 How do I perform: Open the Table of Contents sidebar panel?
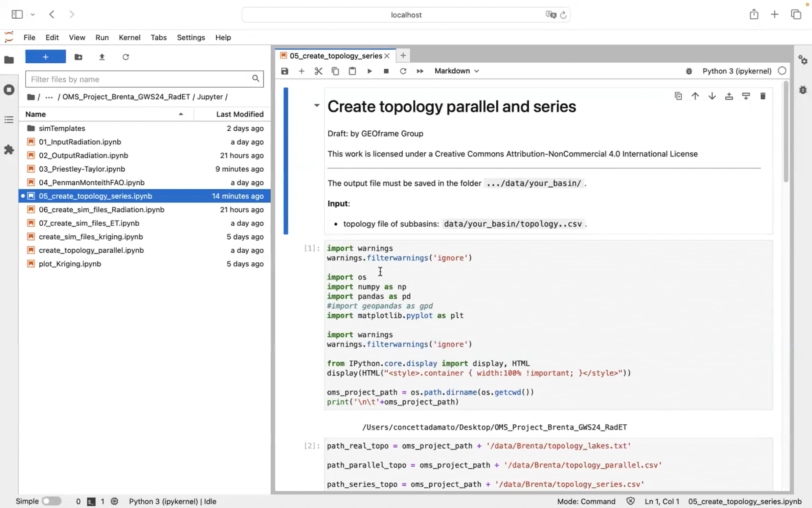click(x=9, y=120)
